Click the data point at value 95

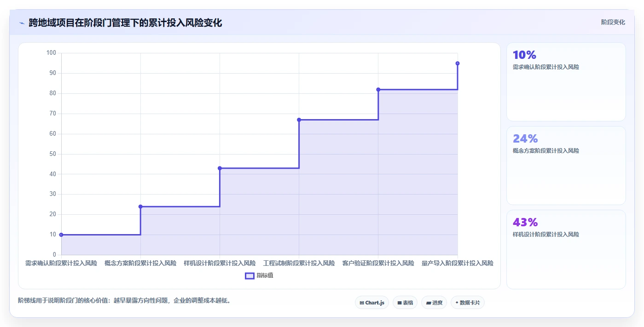tap(458, 63)
